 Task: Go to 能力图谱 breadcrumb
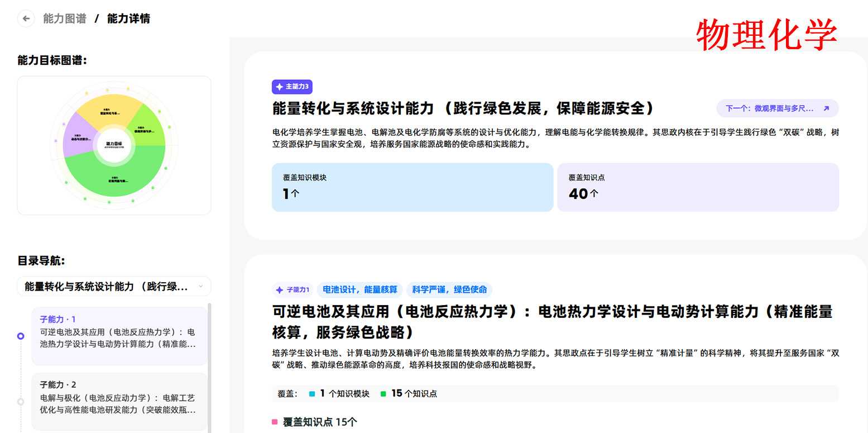tap(65, 18)
